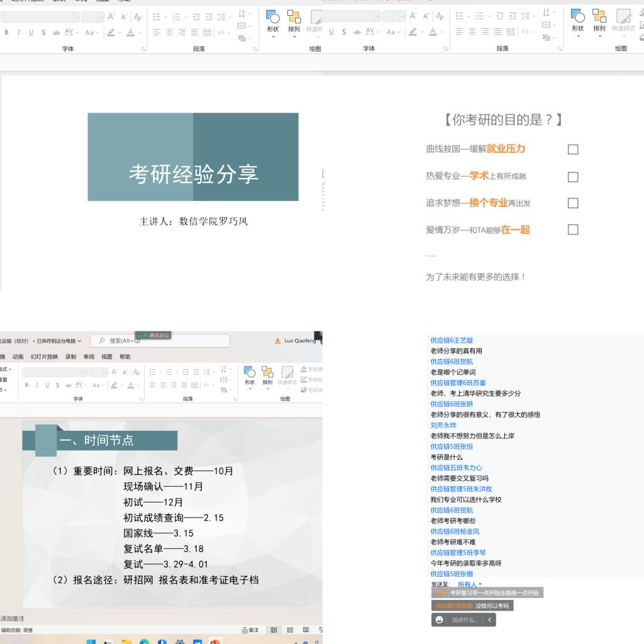
Task: Open font name dropdown in the title-slide window
Action: pos(76,17)
